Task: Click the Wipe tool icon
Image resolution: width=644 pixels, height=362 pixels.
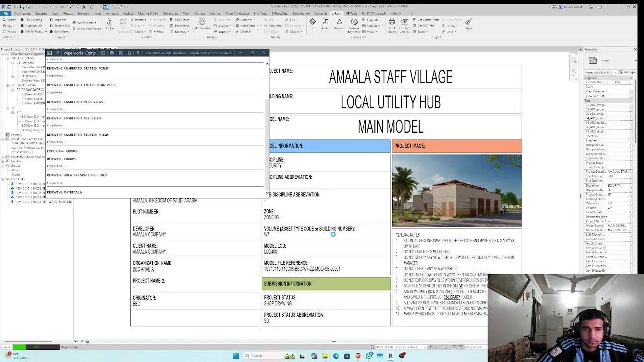Action: pyautogui.click(x=469, y=24)
